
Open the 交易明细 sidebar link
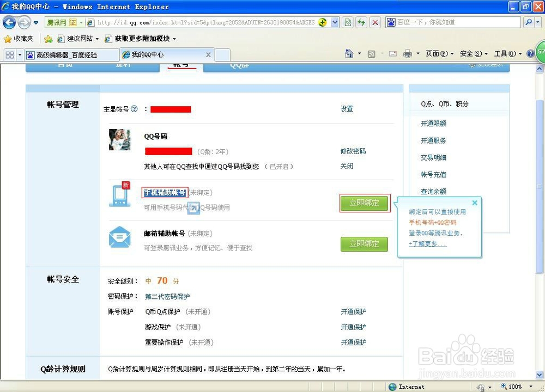point(433,157)
